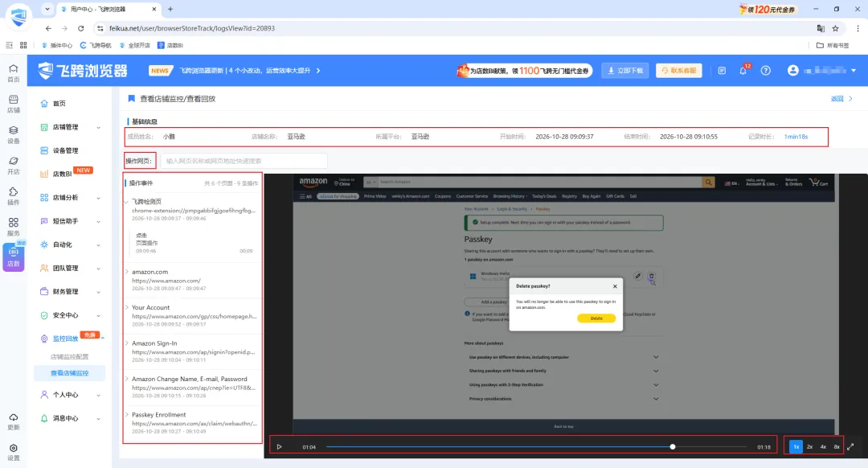Select the 1x playback speed

[796, 447]
